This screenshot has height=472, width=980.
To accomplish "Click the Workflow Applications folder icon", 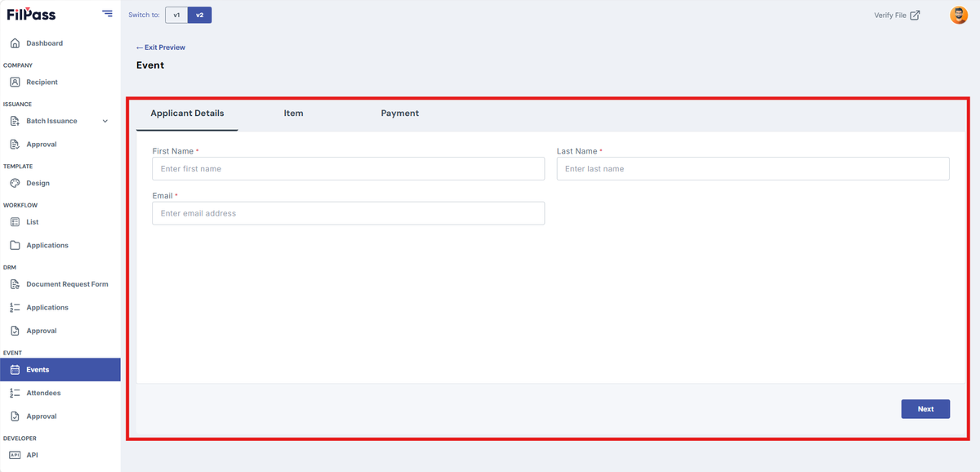I will coord(15,245).
